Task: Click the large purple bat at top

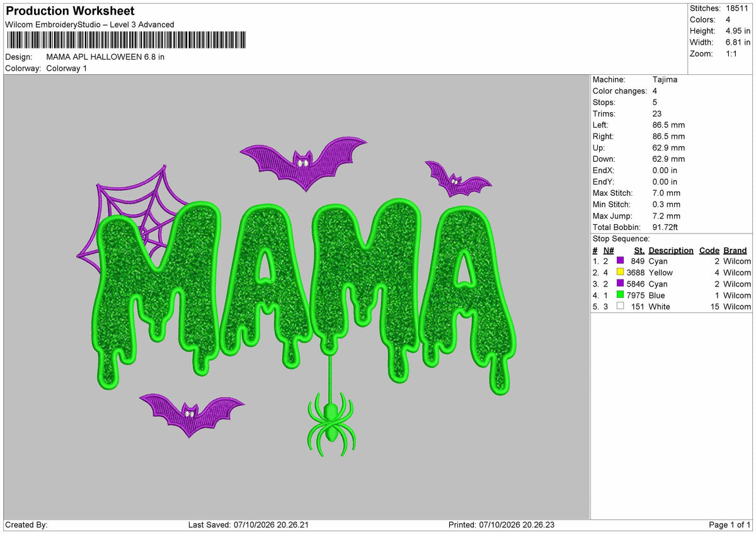Action: click(x=303, y=163)
